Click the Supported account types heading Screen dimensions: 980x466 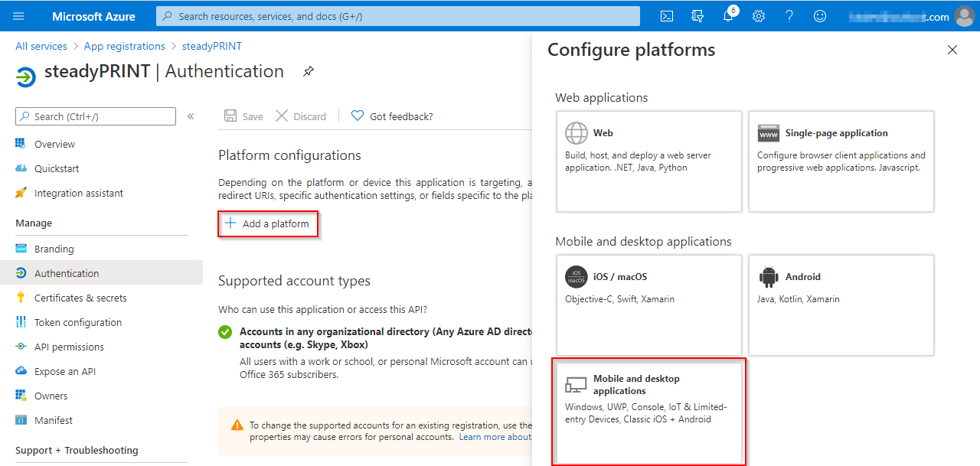(x=294, y=281)
